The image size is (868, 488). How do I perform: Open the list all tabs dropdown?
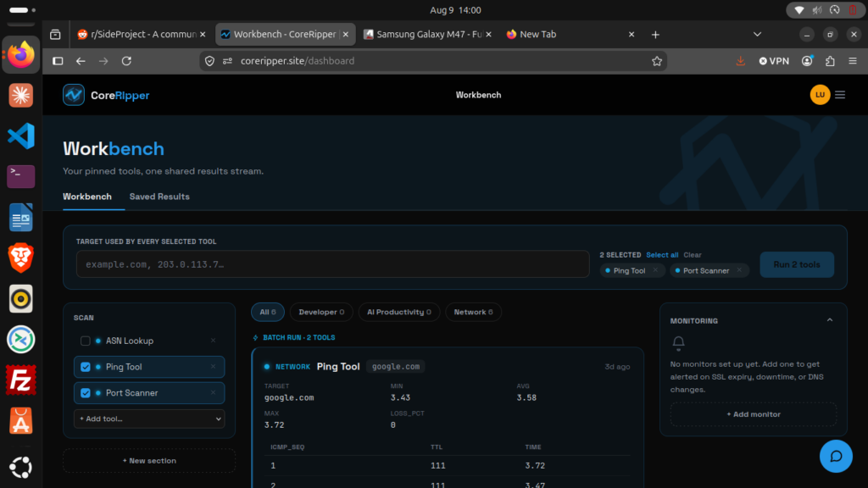click(757, 34)
